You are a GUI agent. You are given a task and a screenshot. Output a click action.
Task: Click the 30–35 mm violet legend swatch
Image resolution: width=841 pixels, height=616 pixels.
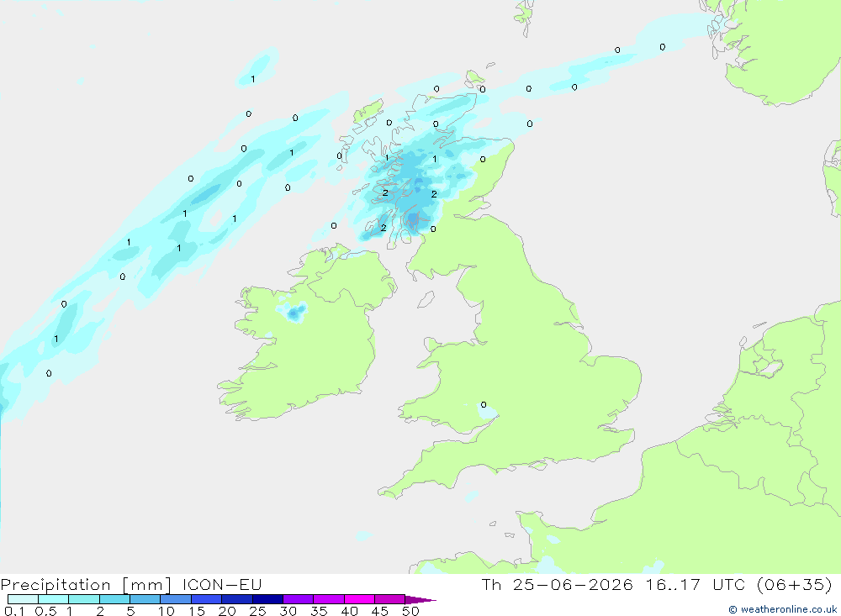tap(299, 599)
